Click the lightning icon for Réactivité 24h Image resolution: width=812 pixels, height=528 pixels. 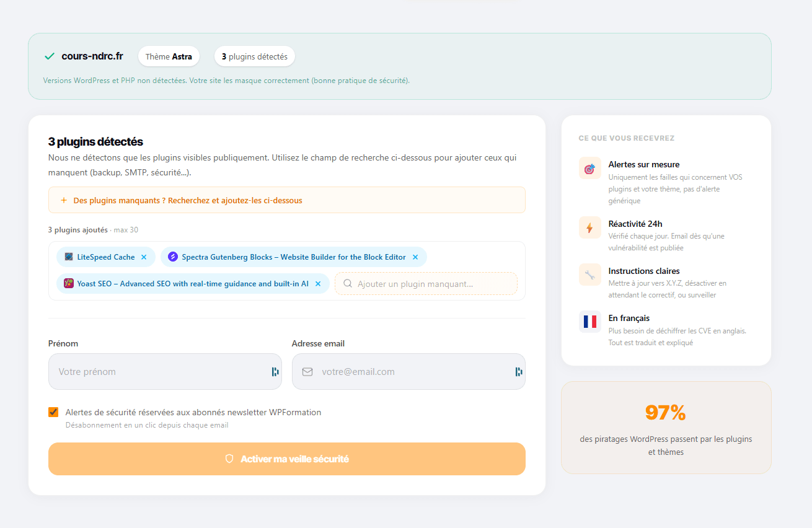click(x=589, y=227)
